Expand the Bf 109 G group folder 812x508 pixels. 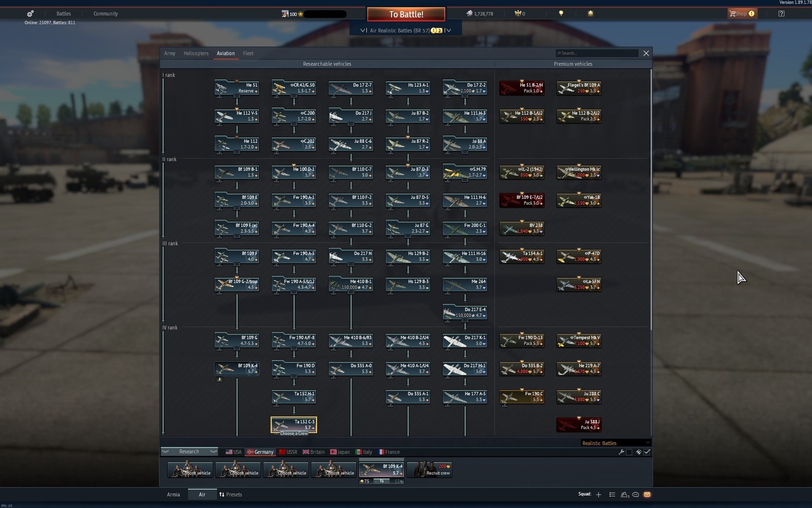[x=237, y=348]
